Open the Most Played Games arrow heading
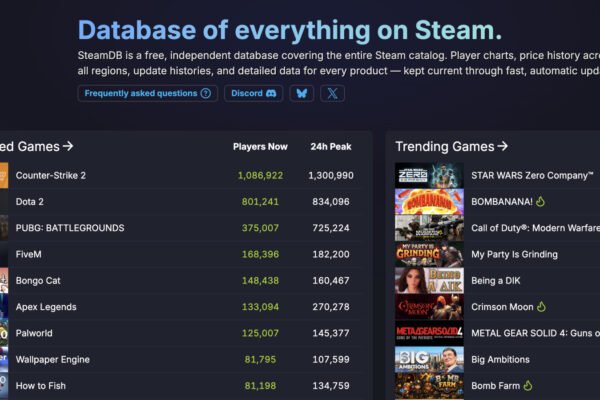 click(x=36, y=146)
